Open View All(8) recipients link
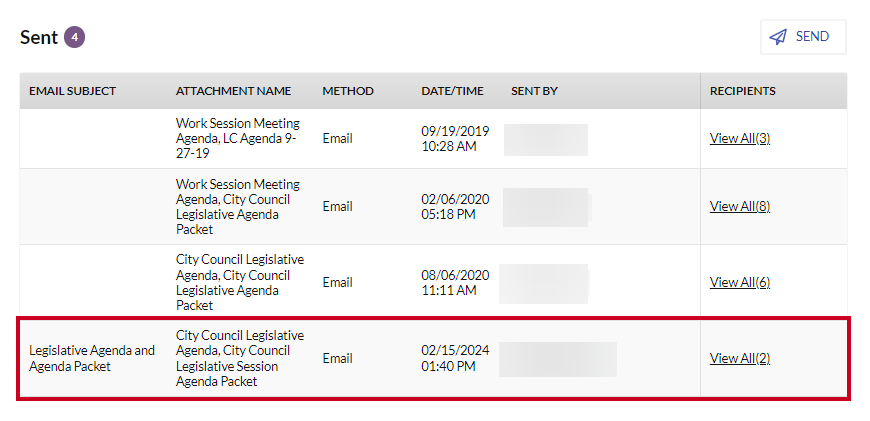Viewport: 870px width, 421px height. 740,206
